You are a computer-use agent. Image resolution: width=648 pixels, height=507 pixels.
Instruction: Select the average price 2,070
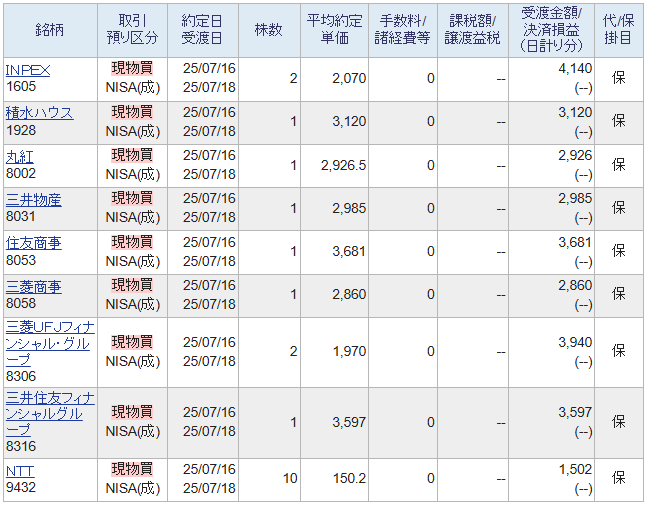pos(349,79)
